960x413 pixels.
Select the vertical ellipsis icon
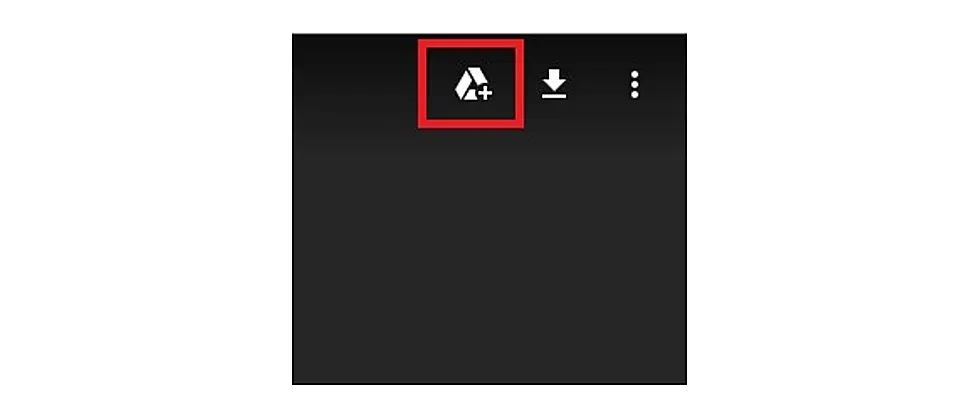tap(634, 84)
